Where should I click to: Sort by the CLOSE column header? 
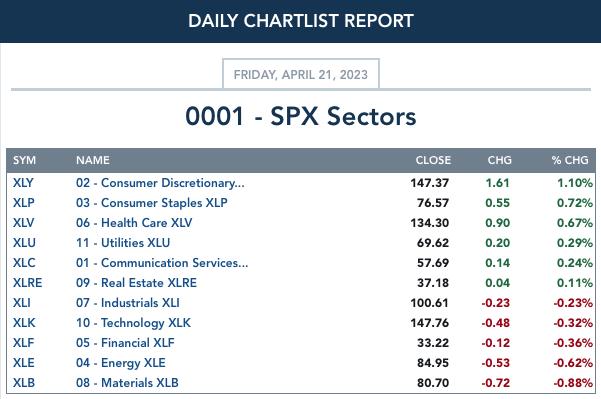[433, 160]
